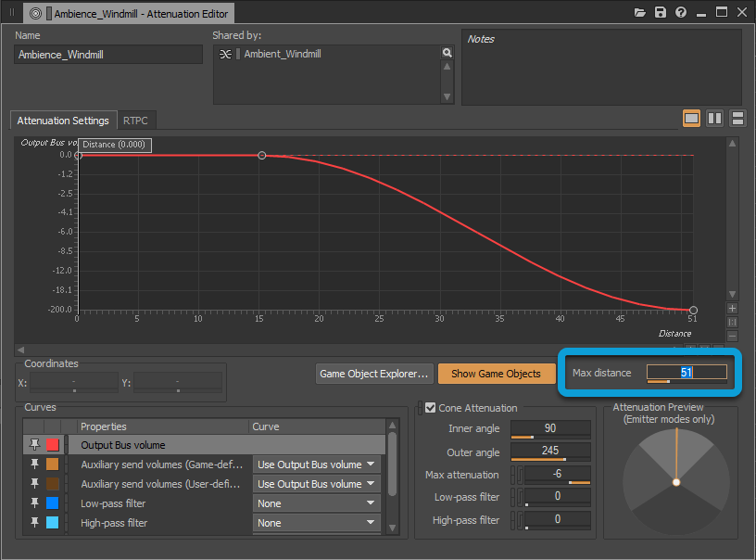
Task: Toggle pin for Low-pass filter curve
Action: [35, 503]
